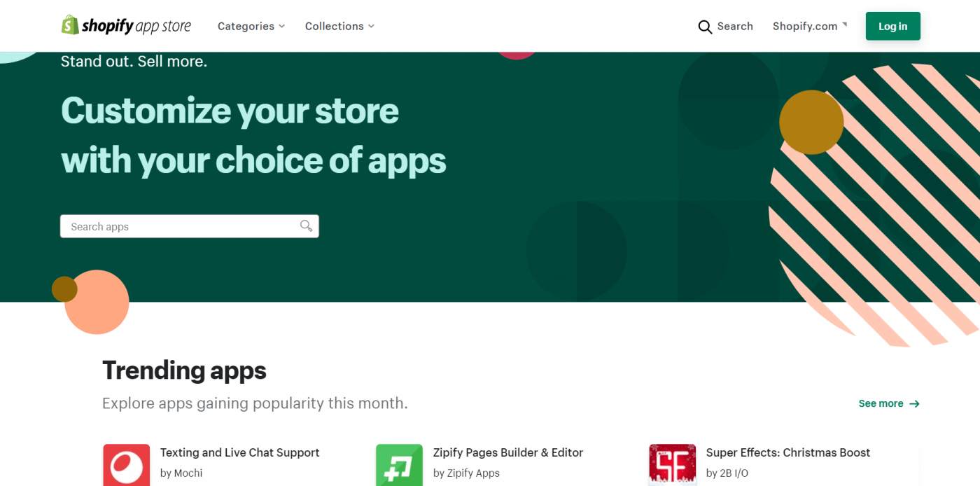
Task: Open Texting and Live Chat Support app
Action: [239, 452]
